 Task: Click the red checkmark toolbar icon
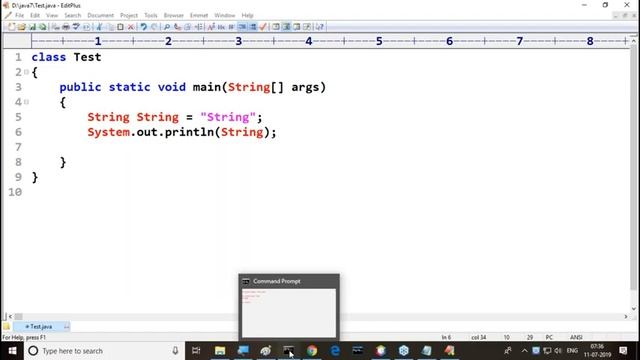pyautogui.click(x=263, y=27)
